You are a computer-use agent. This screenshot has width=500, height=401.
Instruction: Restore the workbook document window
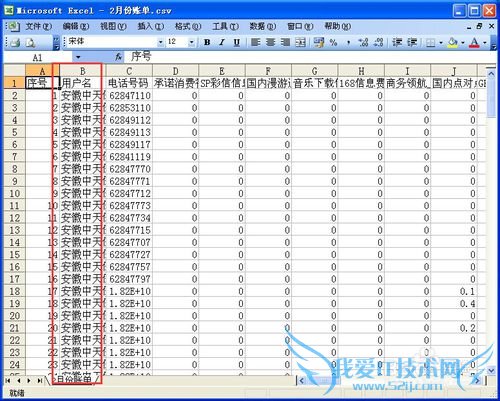click(480, 26)
